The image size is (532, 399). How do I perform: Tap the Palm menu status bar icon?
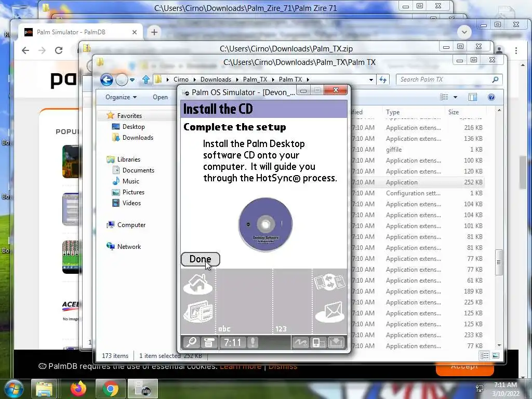209,342
